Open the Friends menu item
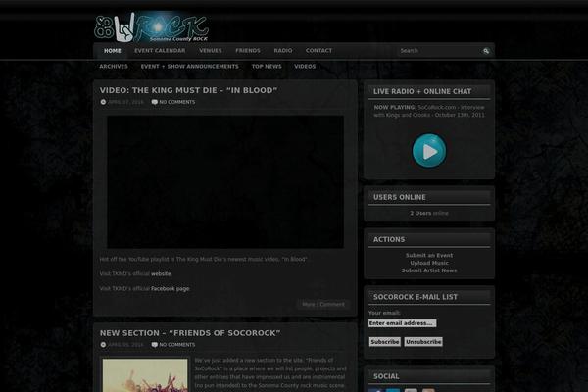The height and width of the screenshot is (392, 588). [x=248, y=51]
